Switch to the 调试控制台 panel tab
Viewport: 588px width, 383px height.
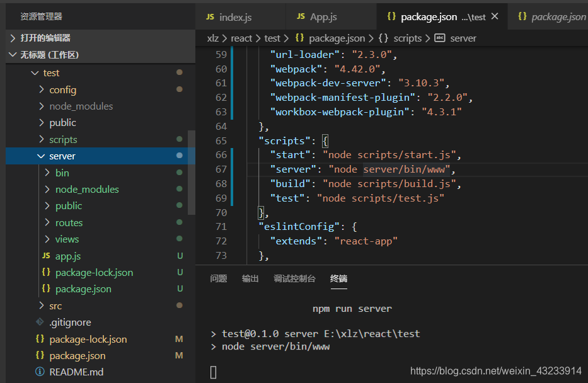click(x=294, y=278)
